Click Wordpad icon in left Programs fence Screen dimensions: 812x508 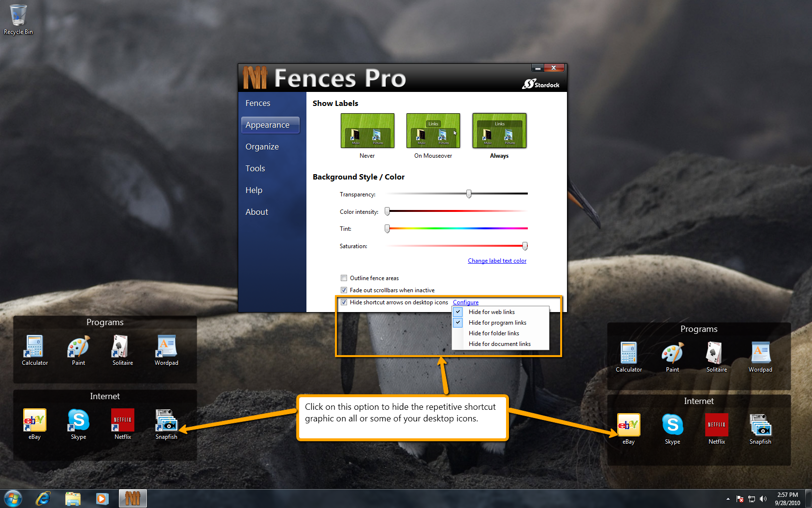166,350
